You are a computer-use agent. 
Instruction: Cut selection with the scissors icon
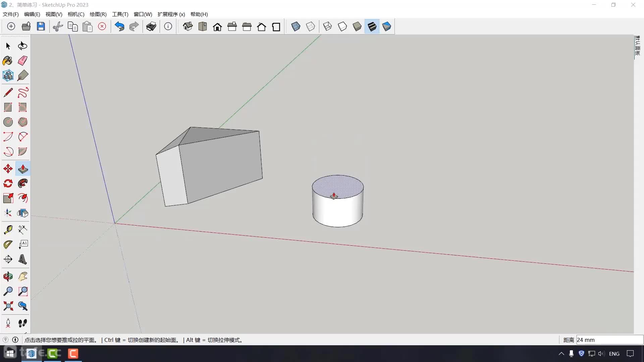coord(58,26)
